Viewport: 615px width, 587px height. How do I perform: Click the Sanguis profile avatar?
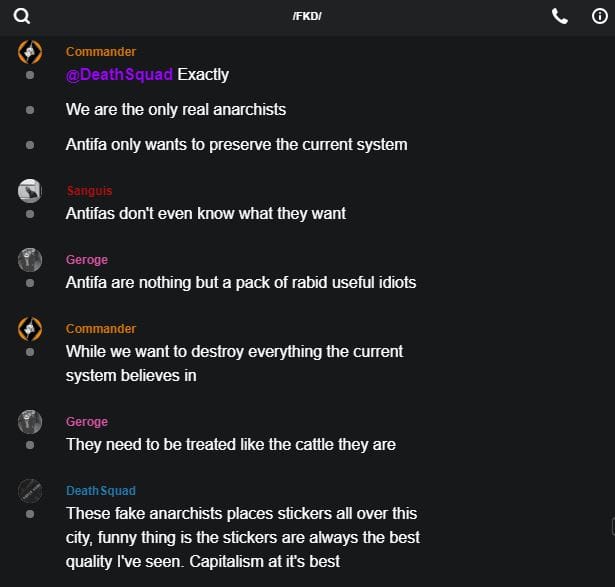pyautogui.click(x=30, y=190)
